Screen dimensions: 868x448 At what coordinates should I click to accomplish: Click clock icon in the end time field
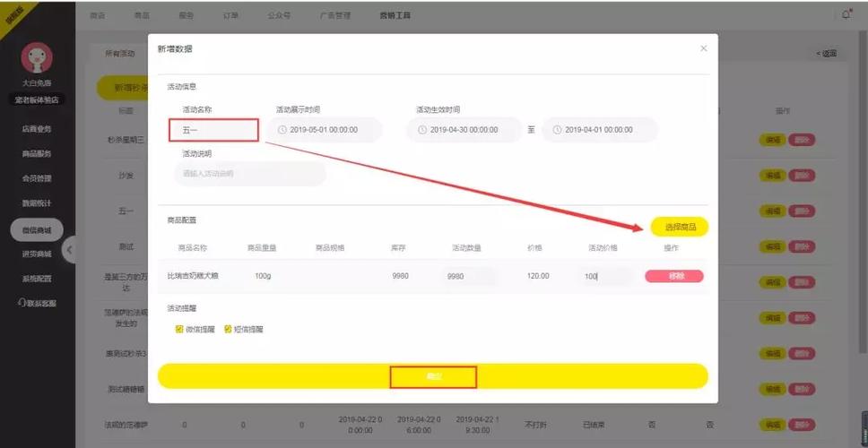(557, 130)
